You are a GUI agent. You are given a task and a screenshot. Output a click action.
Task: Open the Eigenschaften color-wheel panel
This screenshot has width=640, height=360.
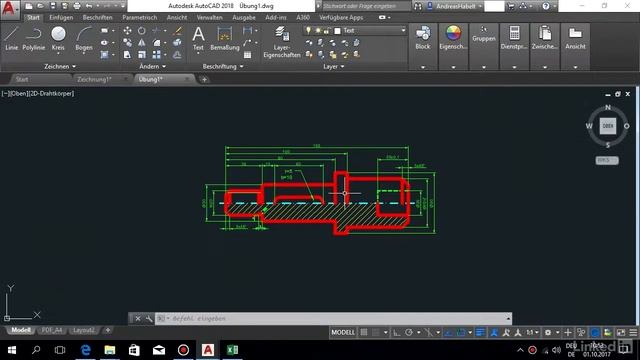[x=453, y=39]
